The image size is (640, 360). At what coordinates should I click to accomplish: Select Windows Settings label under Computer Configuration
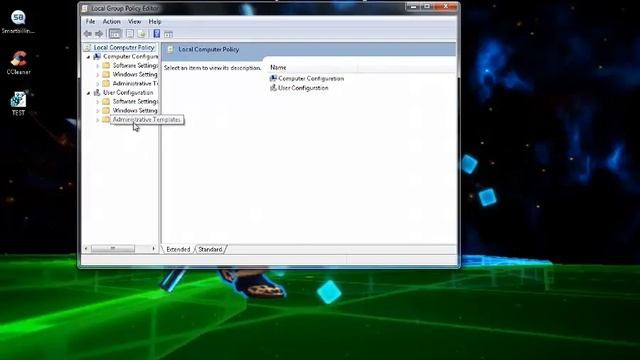135,74
